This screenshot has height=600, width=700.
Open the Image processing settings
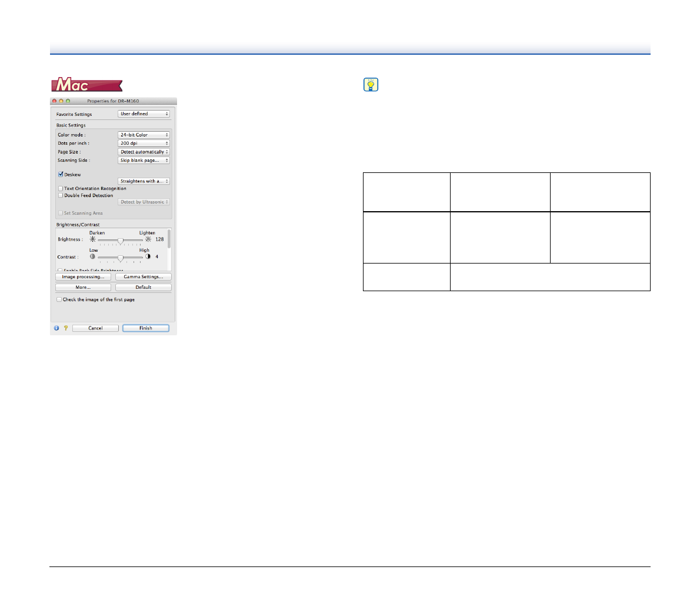83,276
